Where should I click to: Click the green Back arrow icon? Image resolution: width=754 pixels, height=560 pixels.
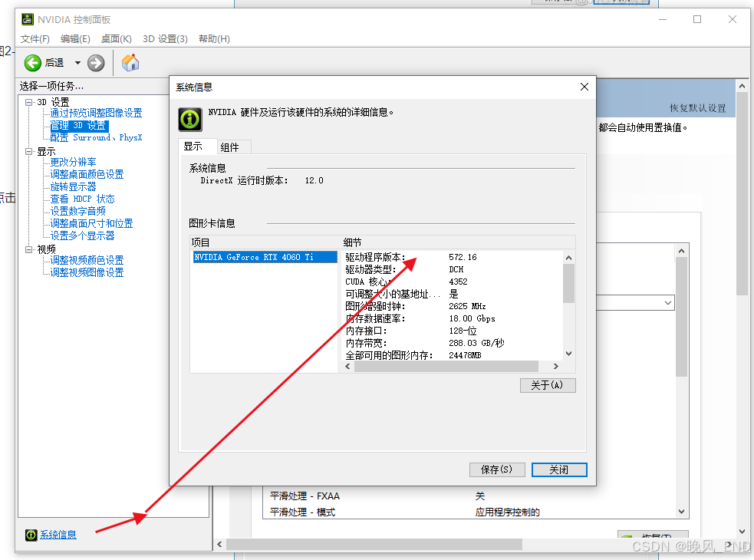point(33,63)
